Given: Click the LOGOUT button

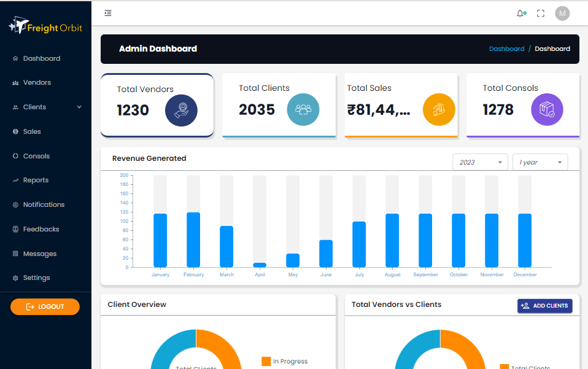Looking at the screenshot, I should tap(45, 307).
